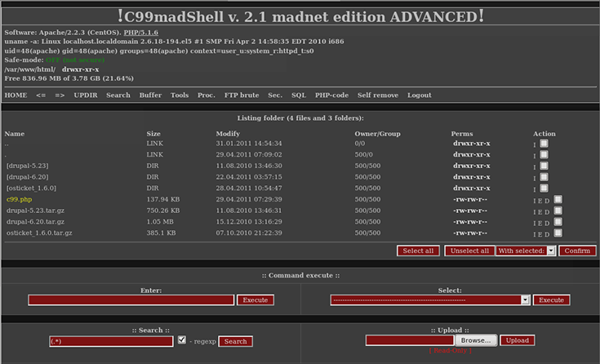Image resolution: width=600 pixels, height=364 pixels.
Task: Open Info (I) action for [osticket_1.6.0] folder
Action: tap(535, 189)
